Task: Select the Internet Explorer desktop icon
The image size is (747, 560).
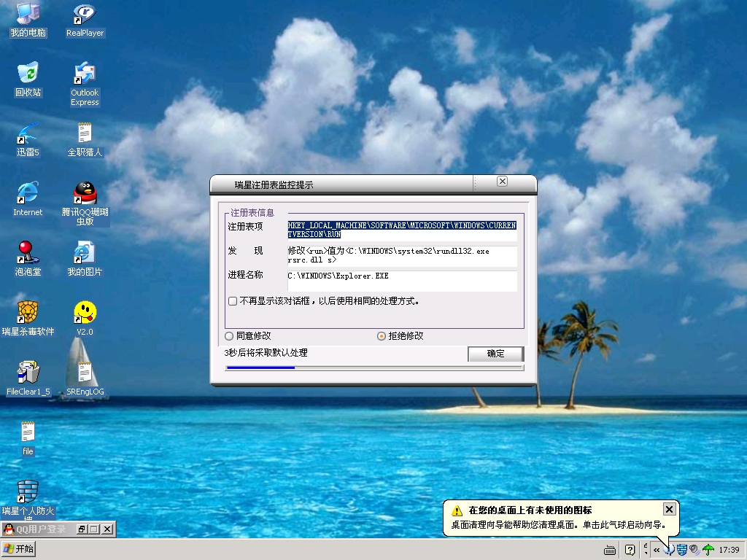Action: 28,198
